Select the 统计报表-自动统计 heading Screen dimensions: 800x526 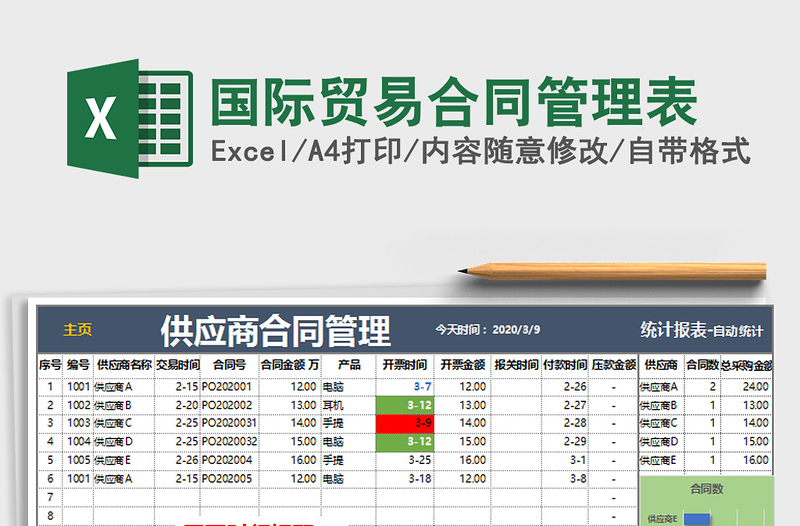pyautogui.click(x=702, y=331)
